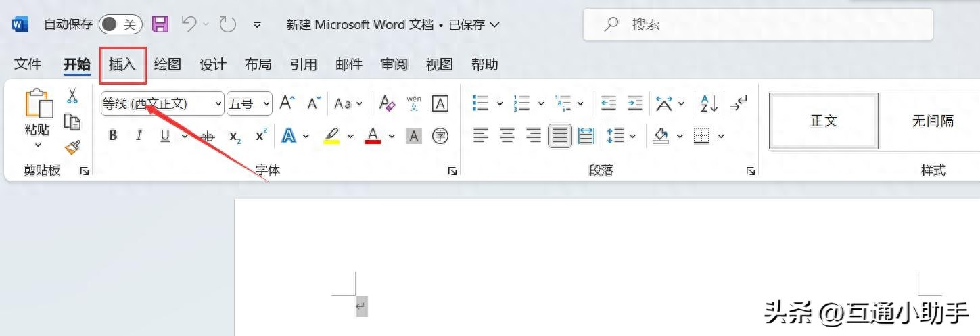
Task: Apply the 正文 Normal style
Action: pos(824,121)
